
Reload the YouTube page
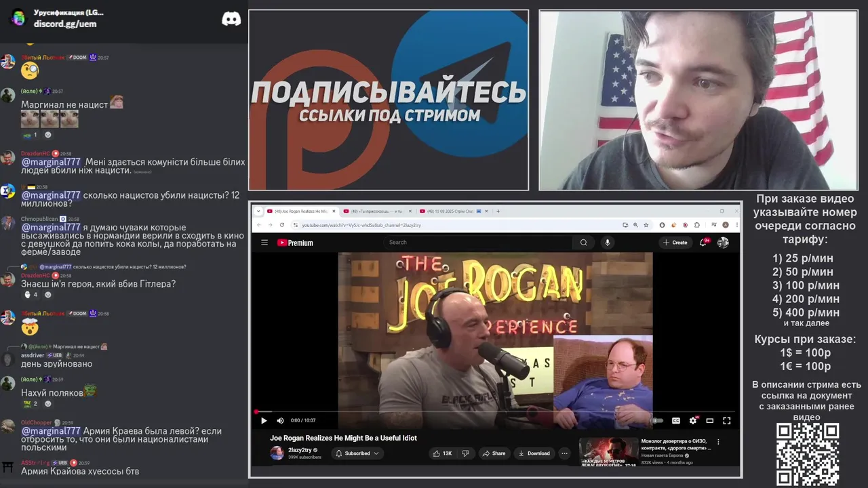coord(282,225)
